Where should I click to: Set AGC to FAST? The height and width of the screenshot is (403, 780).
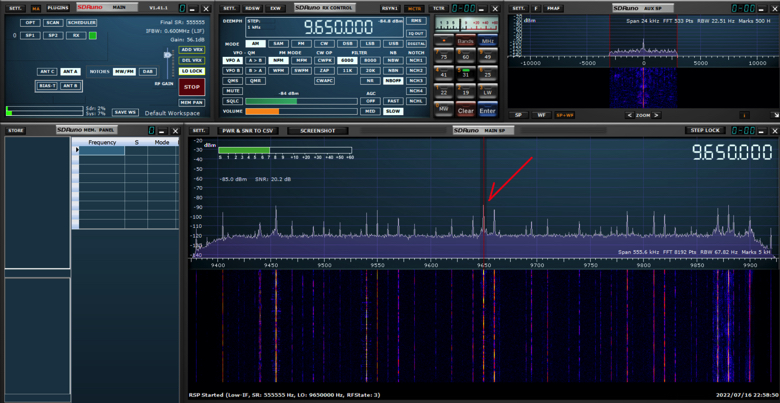(x=393, y=101)
